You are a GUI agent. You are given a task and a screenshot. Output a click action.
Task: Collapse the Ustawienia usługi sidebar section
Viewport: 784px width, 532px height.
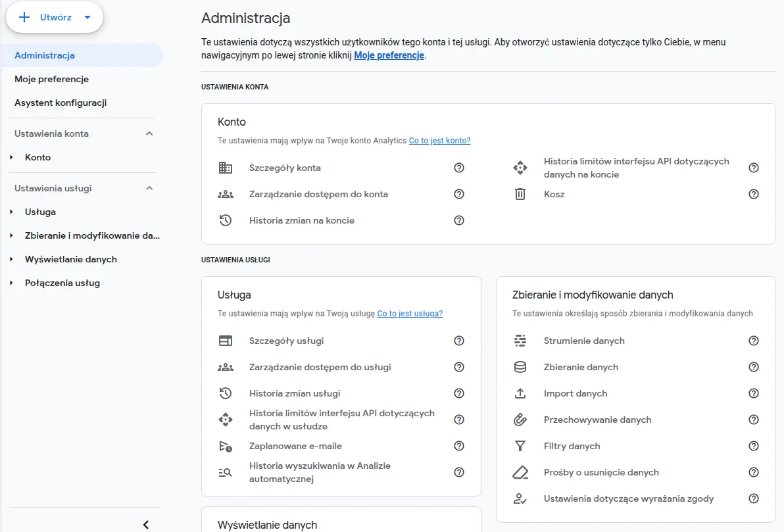tap(149, 188)
